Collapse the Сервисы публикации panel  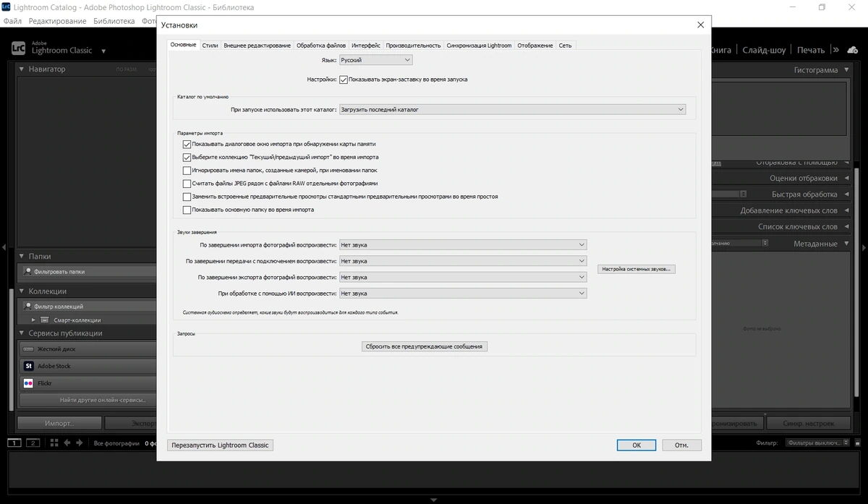22,333
